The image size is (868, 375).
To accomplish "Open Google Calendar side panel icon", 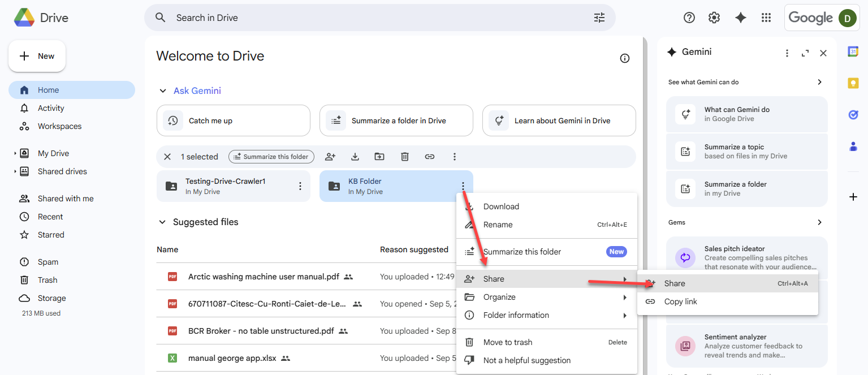I will point(853,51).
